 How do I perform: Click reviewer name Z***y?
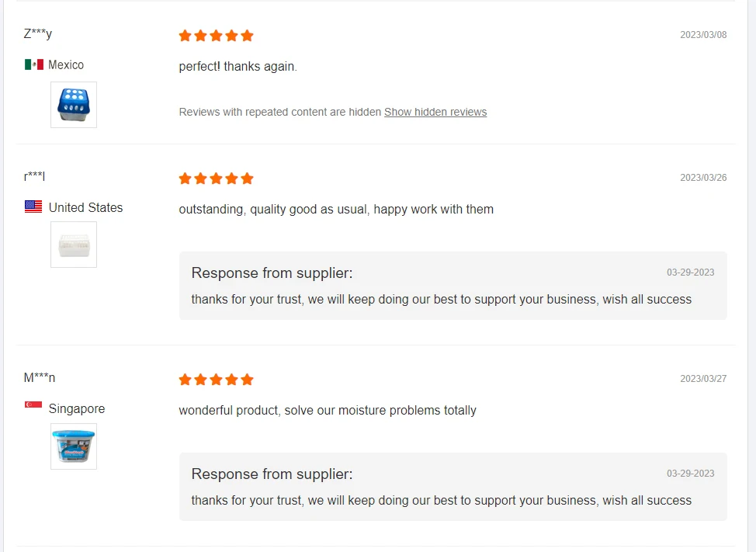coord(38,33)
